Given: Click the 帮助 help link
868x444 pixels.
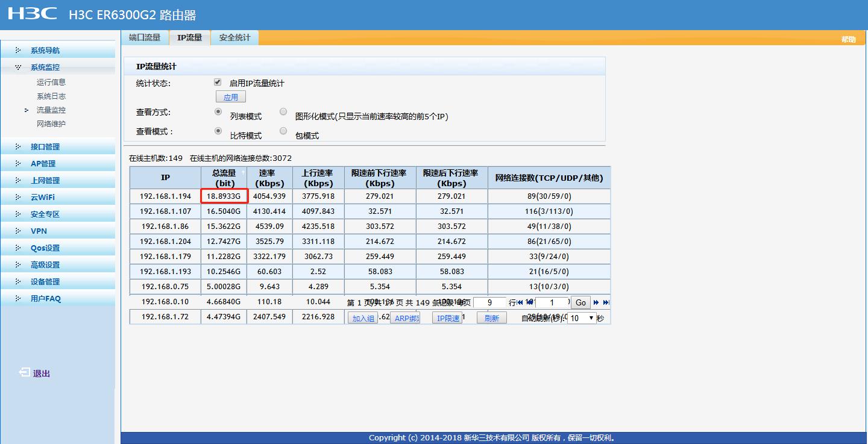Looking at the screenshot, I should point(848,39).
